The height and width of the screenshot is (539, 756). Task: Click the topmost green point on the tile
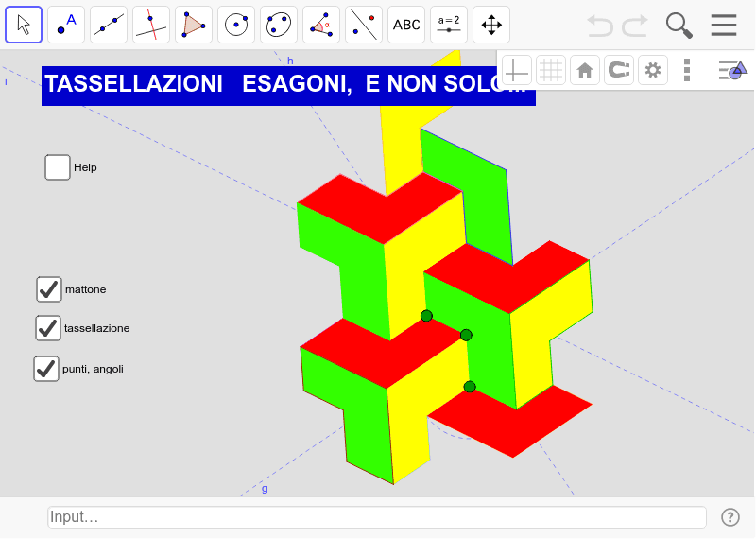[426, 316]
